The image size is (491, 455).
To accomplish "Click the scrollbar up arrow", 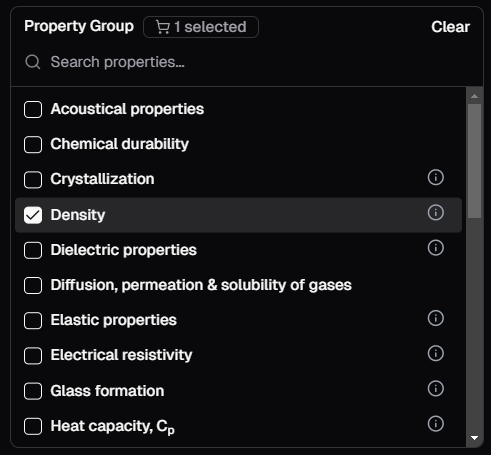I will point(474,96).
